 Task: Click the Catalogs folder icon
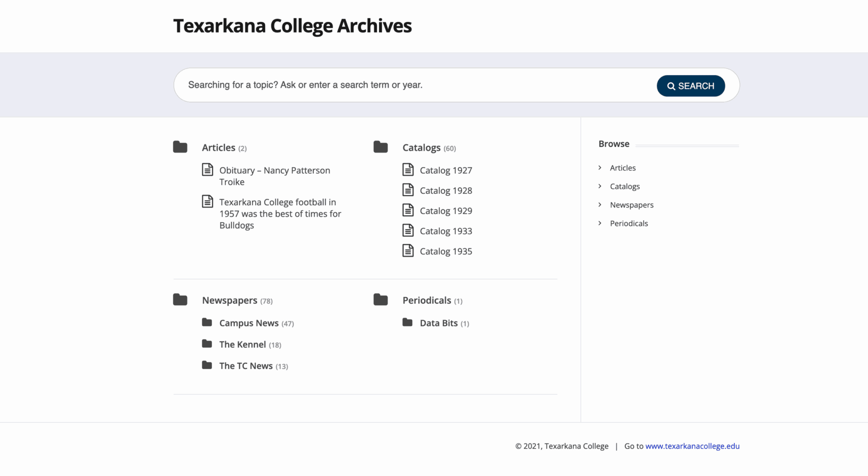point(380,147)
